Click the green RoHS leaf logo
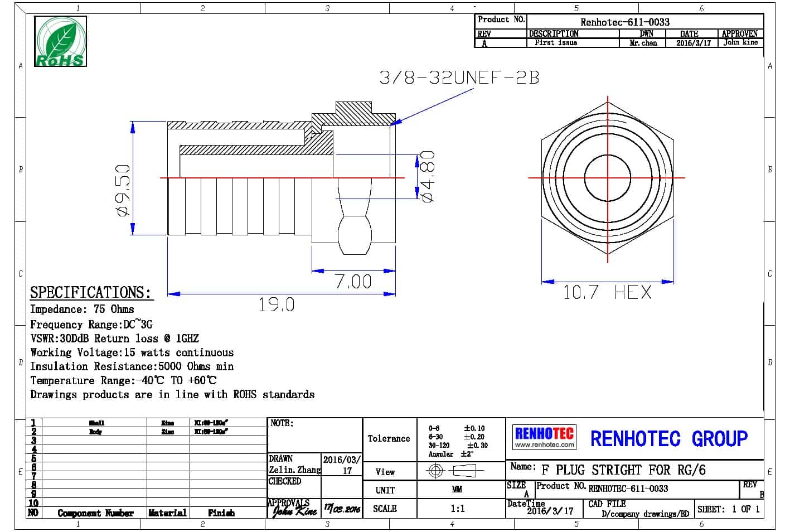This screenshot has width=790, height=532. 60,42
